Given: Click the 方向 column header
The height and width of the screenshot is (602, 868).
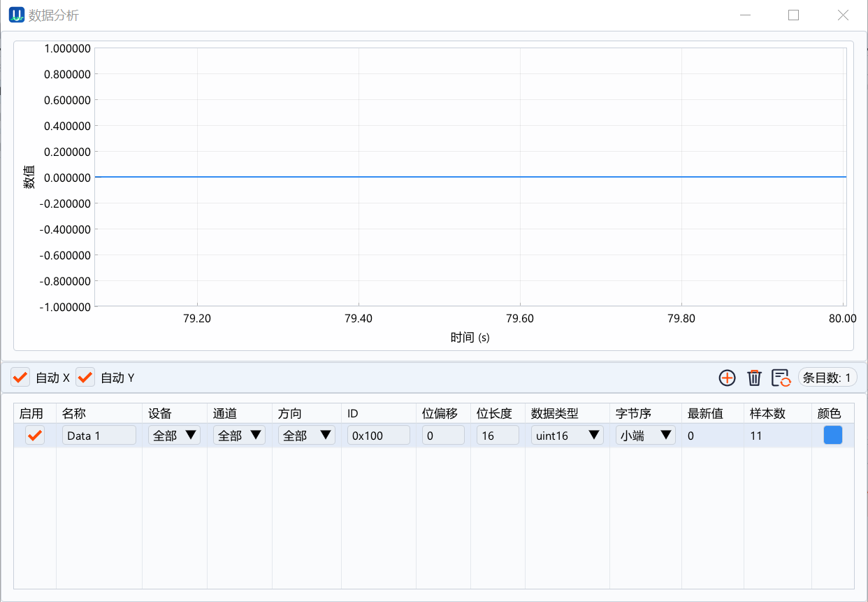Looking at the screenshot, I should (x=307, y=413).
